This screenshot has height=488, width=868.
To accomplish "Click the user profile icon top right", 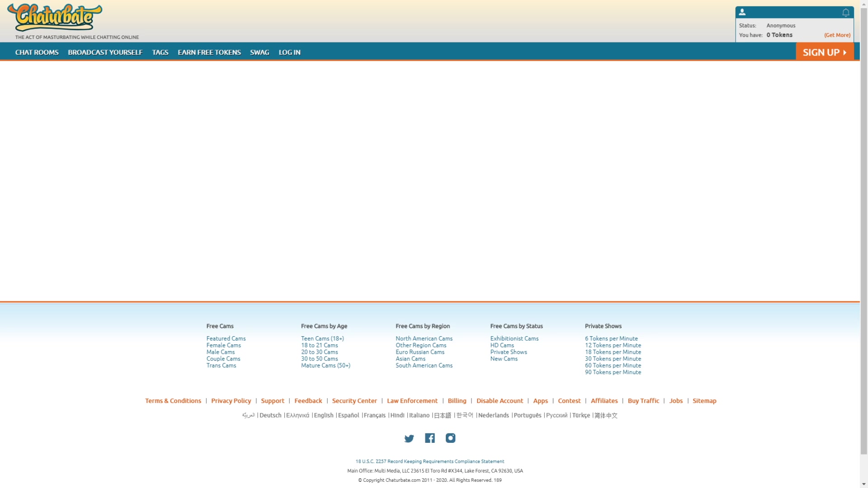I will click(742, 12).
